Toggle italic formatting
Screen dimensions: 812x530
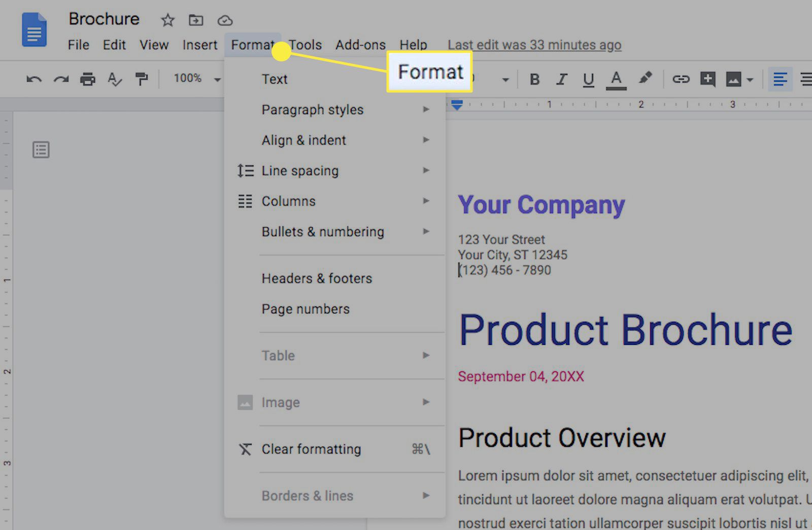tap(561, 79)
